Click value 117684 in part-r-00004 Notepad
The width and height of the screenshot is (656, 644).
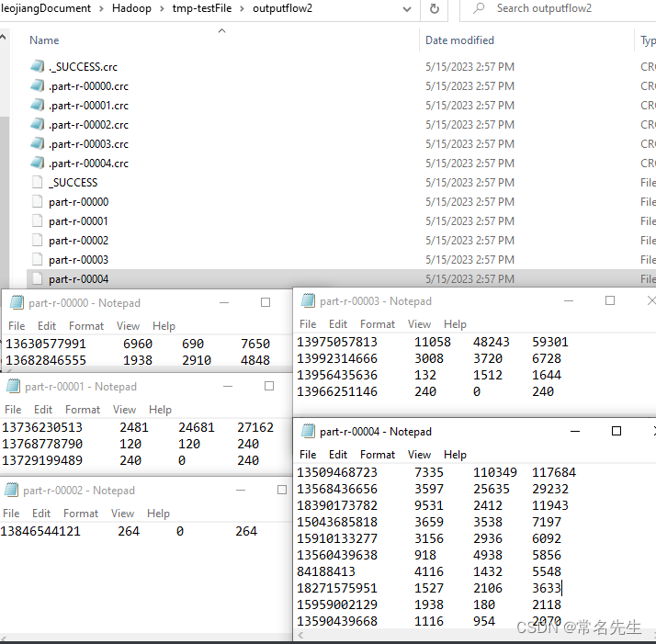click(x=554, y=472)
